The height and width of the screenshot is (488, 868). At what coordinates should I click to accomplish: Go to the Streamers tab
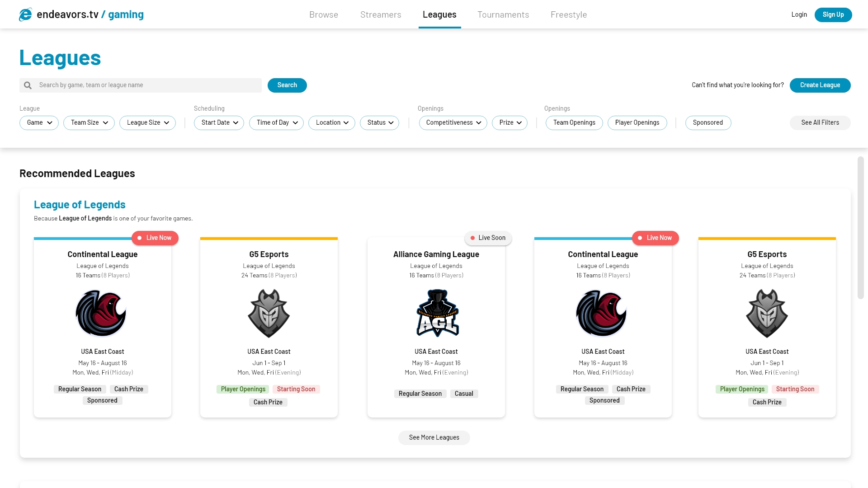pos(381,14)
